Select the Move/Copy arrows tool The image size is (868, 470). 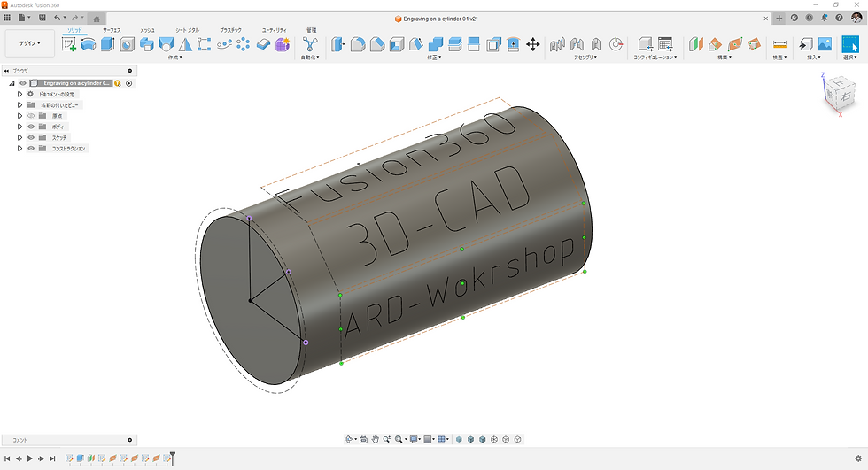[x=532, y=44]
